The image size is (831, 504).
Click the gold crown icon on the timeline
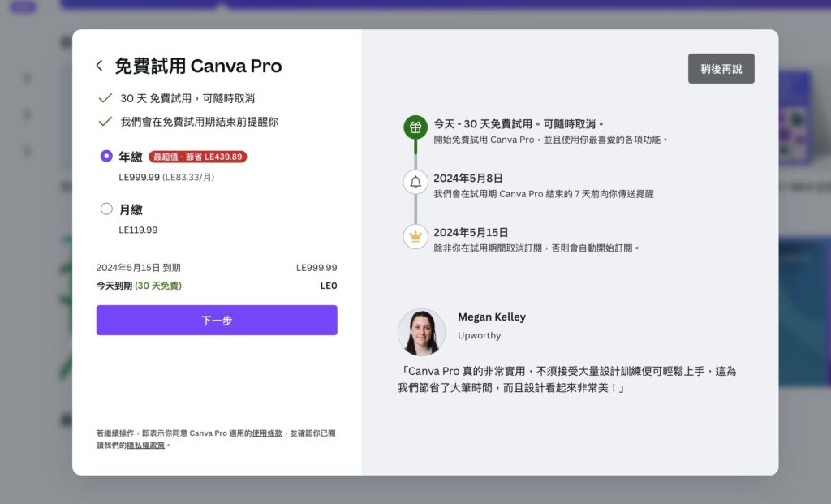point(415,236)
